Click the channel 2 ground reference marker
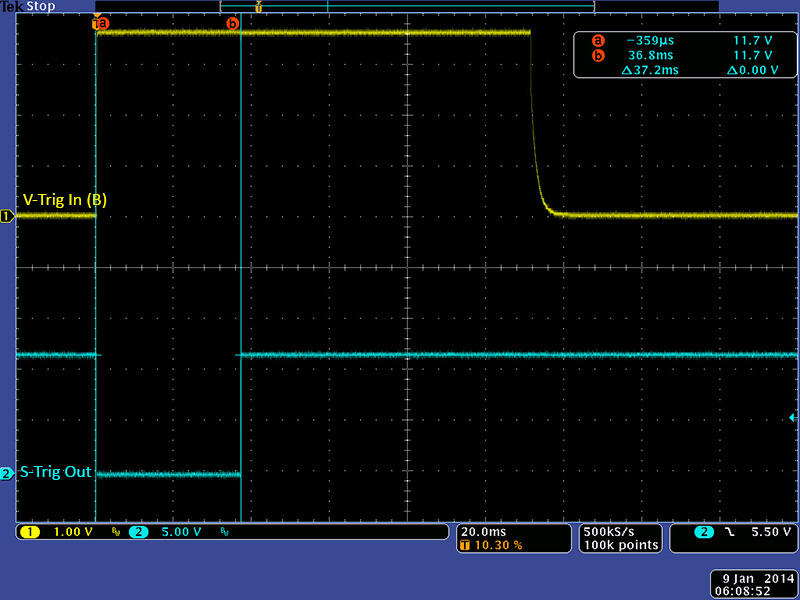800x600 pixels. coord(7,473)
